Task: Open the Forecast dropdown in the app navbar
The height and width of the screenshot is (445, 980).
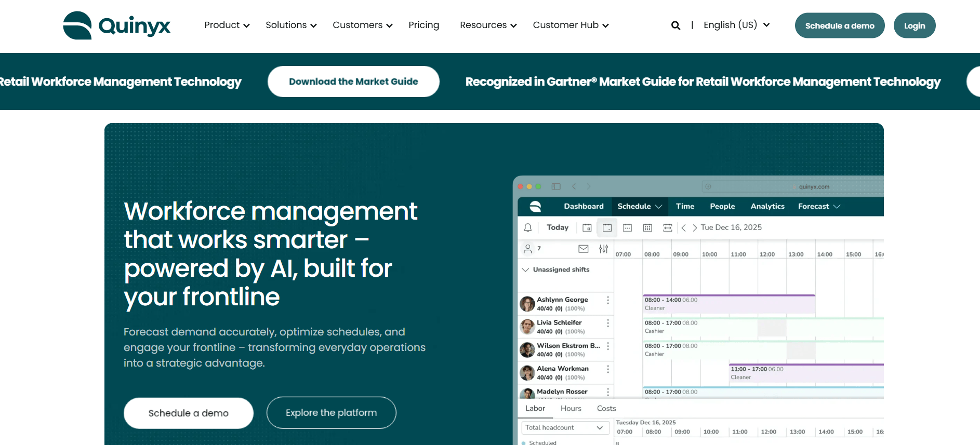Action: click(819, 206)
